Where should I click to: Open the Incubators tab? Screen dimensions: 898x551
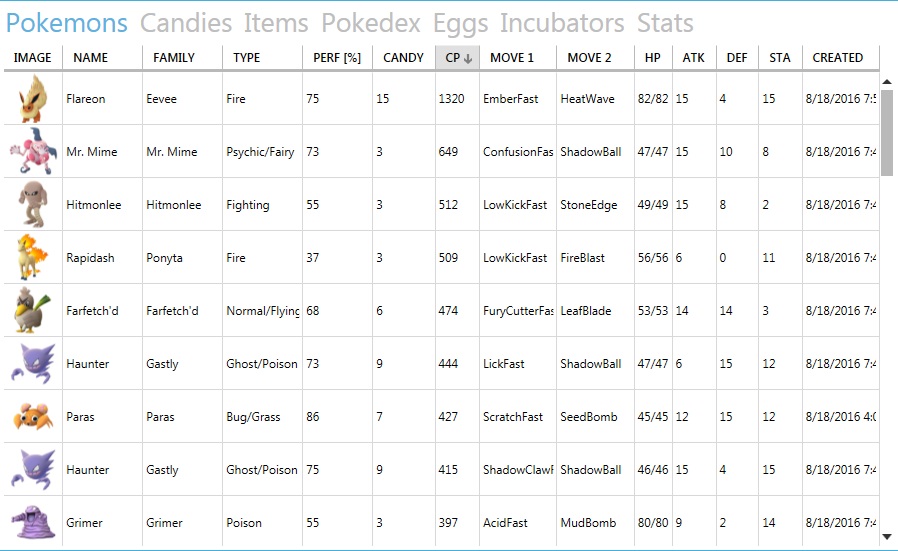tap(562, 23)
